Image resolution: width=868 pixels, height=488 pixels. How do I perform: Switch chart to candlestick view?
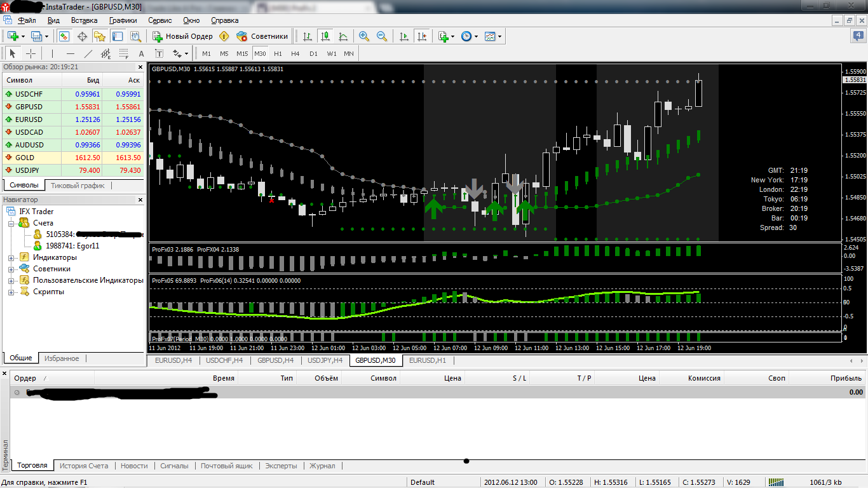pyautogui.click(x=325, y=36)
